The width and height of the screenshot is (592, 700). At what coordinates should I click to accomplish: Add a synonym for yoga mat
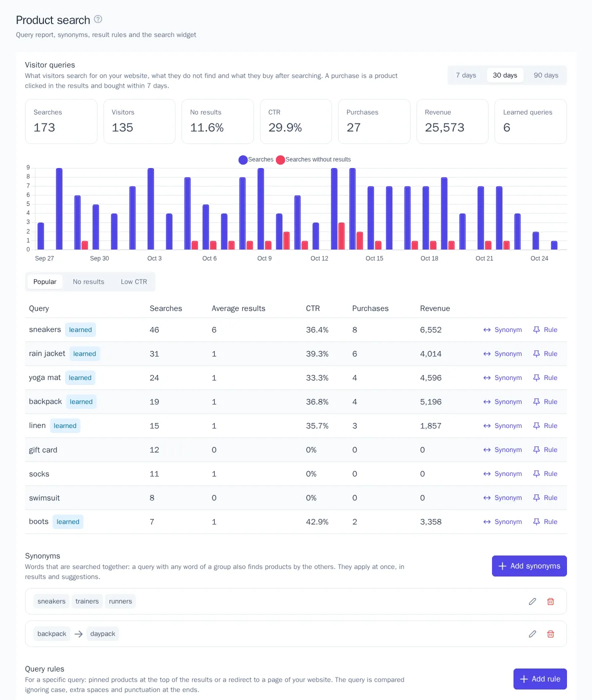(x=502, y=378)
